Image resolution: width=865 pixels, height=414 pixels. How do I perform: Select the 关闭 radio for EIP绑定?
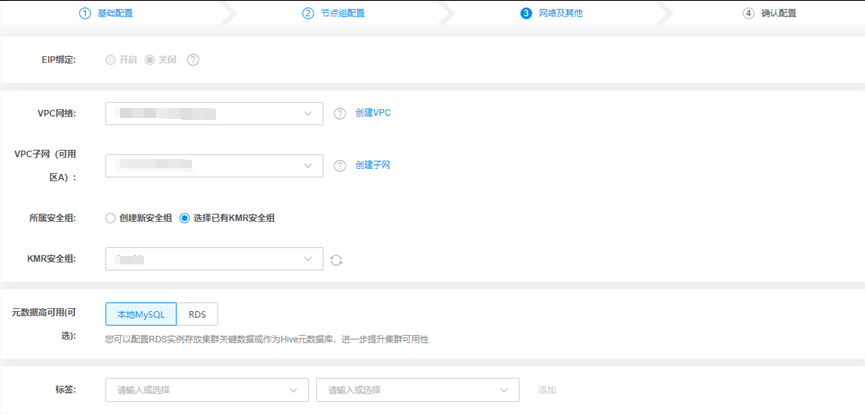(x=150, y=60)
